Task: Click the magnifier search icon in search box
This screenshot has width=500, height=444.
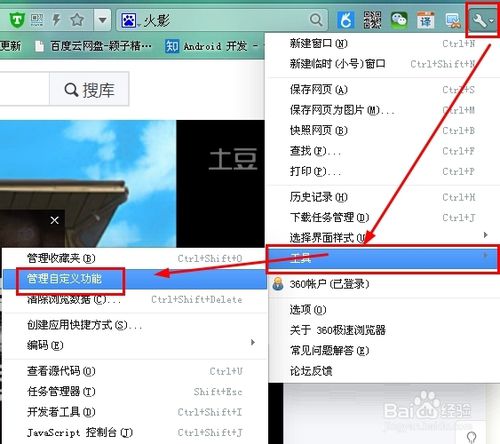Action: tap(316, 20)
